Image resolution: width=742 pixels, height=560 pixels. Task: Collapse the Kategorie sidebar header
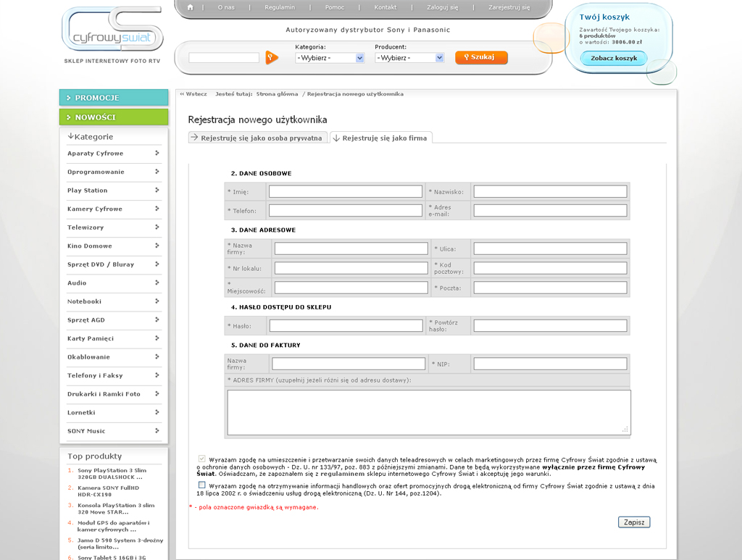tap(91, 136)
